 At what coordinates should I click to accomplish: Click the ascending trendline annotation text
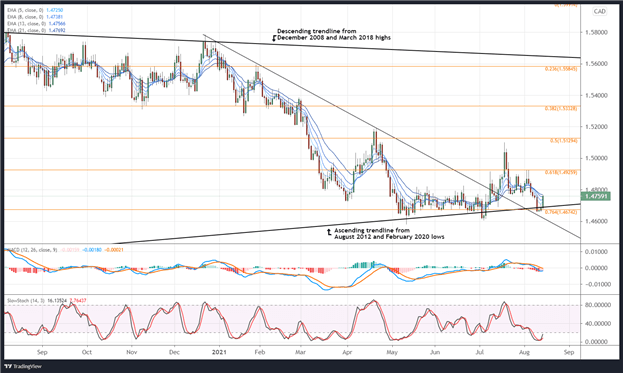coord(389,234)
